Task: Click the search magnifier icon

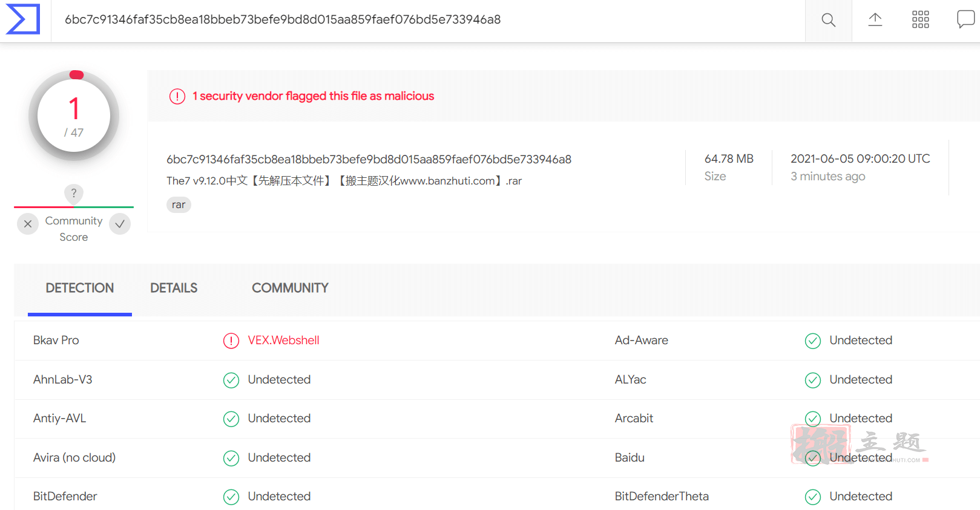Action: pos(828,20)
